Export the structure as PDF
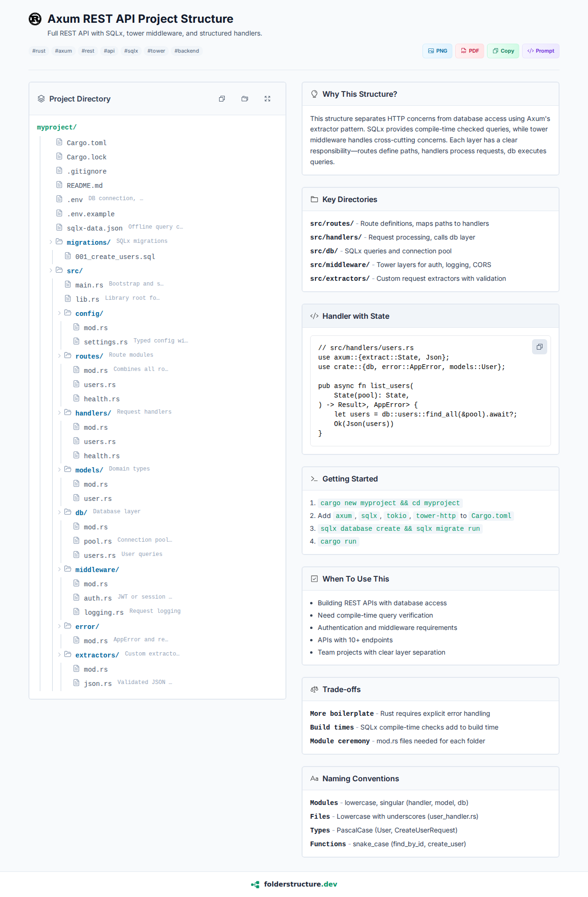 tap(469, 51)
